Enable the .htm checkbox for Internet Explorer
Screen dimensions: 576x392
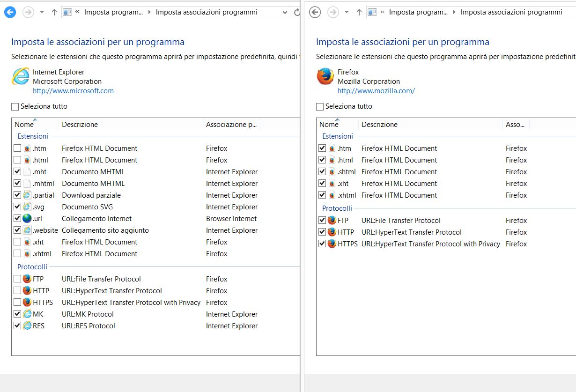click(x=17, y=148)
